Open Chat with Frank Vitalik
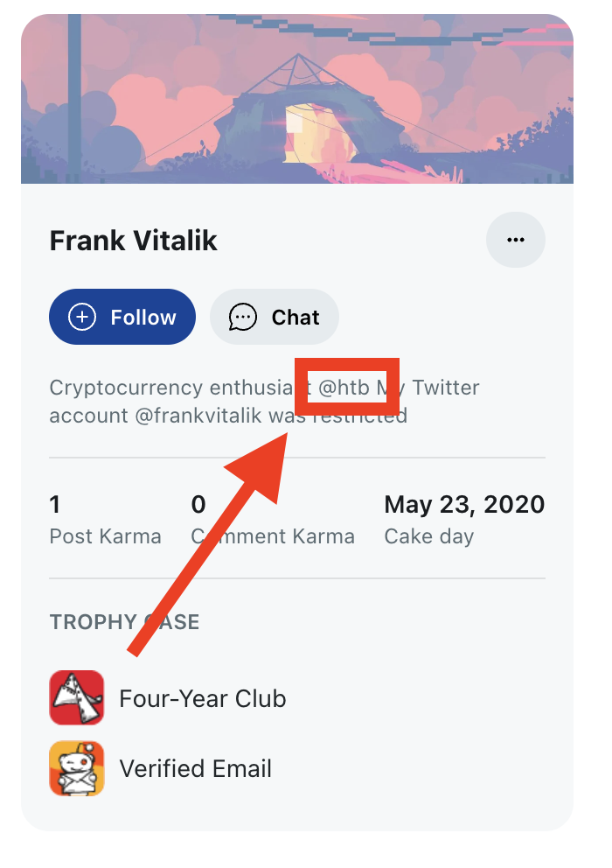 point(275,317)
